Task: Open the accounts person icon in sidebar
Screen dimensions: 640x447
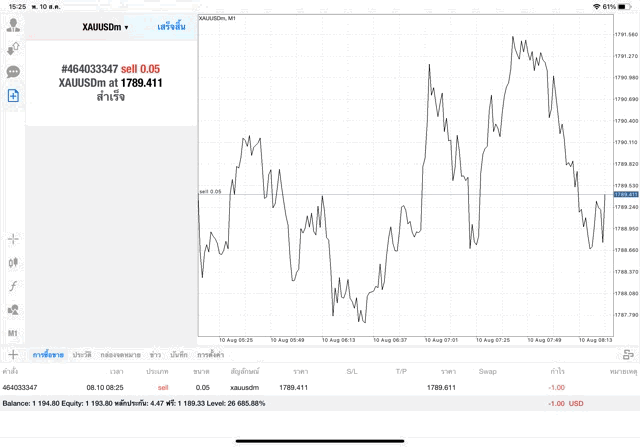Action: click(x=14, y=23)
